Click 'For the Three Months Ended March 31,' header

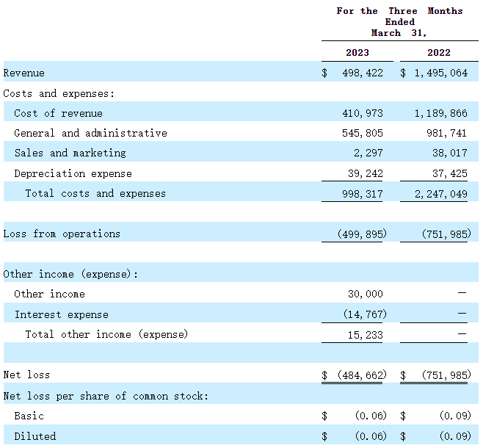click(399, 22)
